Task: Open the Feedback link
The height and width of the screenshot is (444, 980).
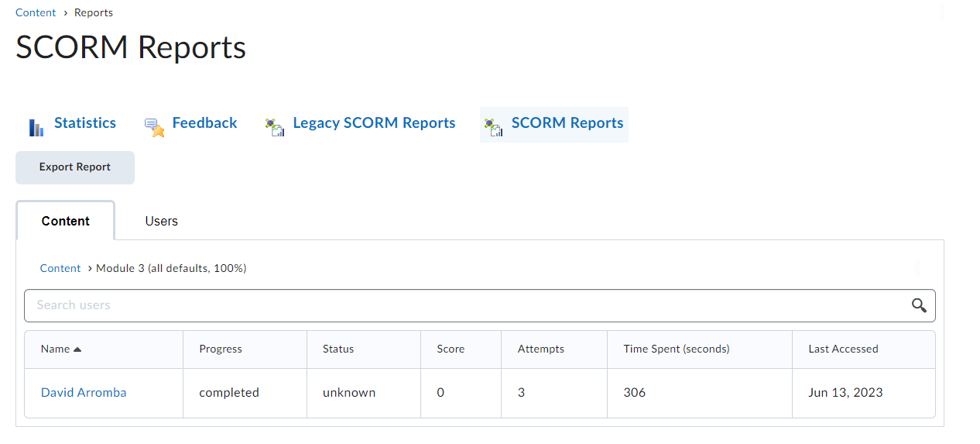Action: [204, 123]
